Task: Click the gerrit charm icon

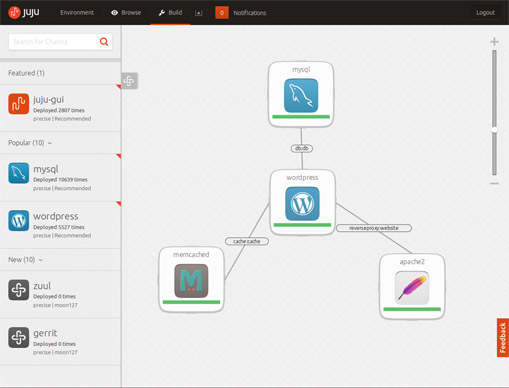Action: point(19,337)
